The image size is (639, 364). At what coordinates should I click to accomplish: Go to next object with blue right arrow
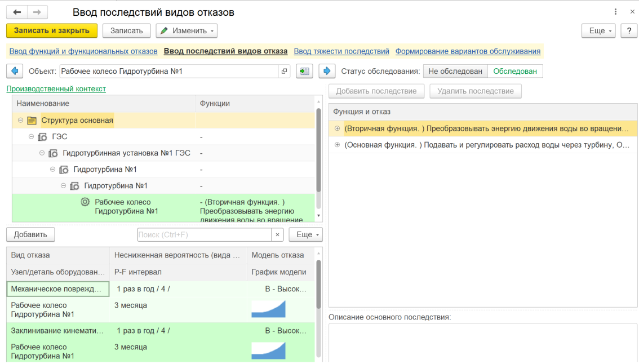pyautogui.click(x=327, y=71)
